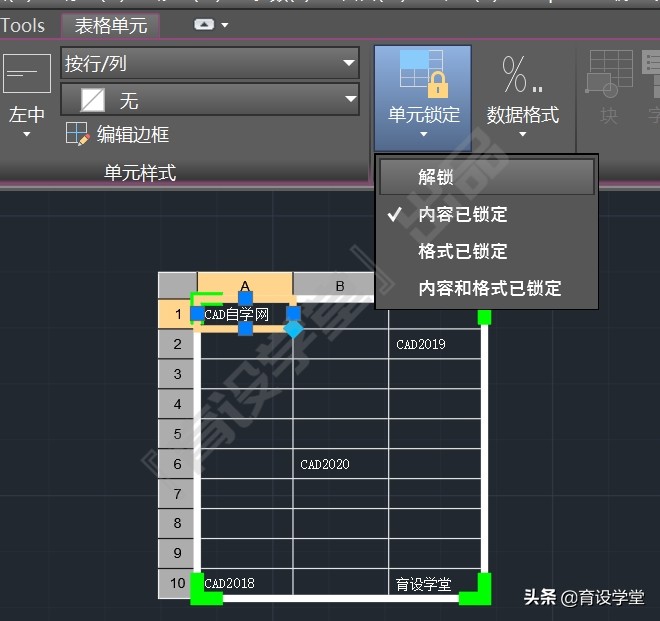Choose 格式已锁定 menu option

click(x=487, y=251)
